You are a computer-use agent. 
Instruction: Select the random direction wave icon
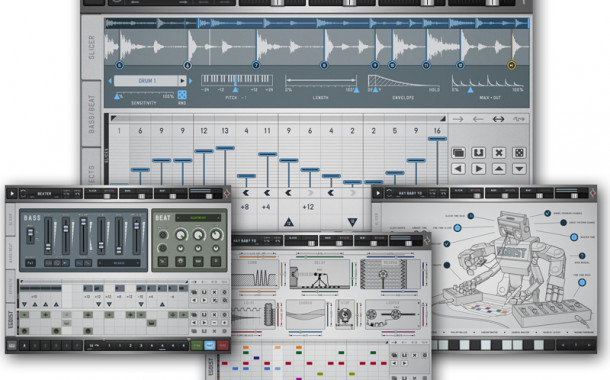click(x=519, y=119)
